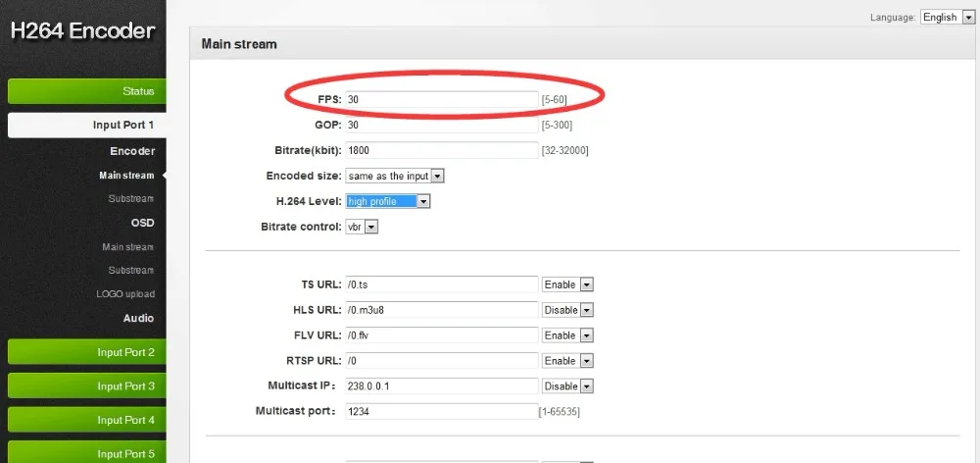
Task: Open Input Port 4 settings
Action: click(87, 420)
